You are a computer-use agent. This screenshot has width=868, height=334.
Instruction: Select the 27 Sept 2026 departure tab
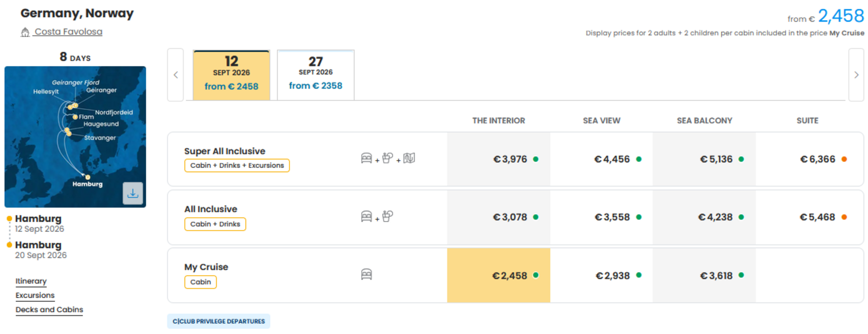[x=316, y=75]
